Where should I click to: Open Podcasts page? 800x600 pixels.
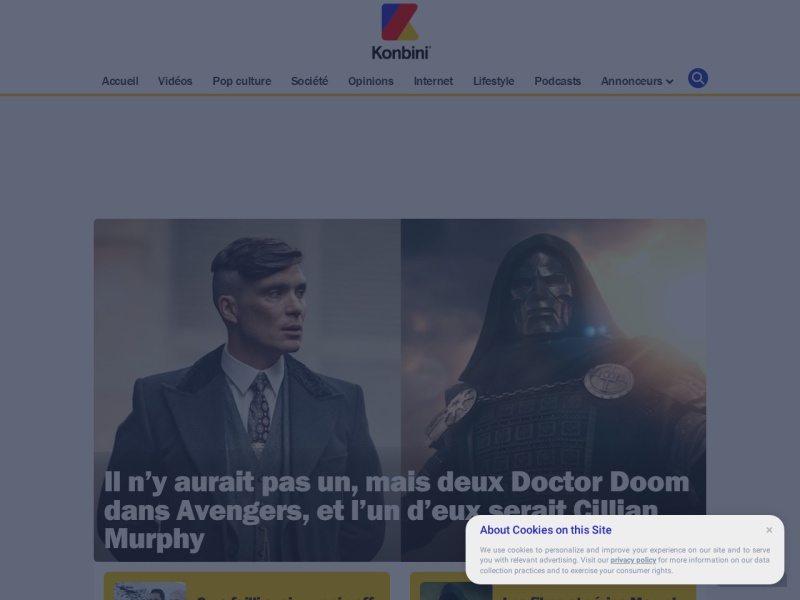click(x=558, y=81)
